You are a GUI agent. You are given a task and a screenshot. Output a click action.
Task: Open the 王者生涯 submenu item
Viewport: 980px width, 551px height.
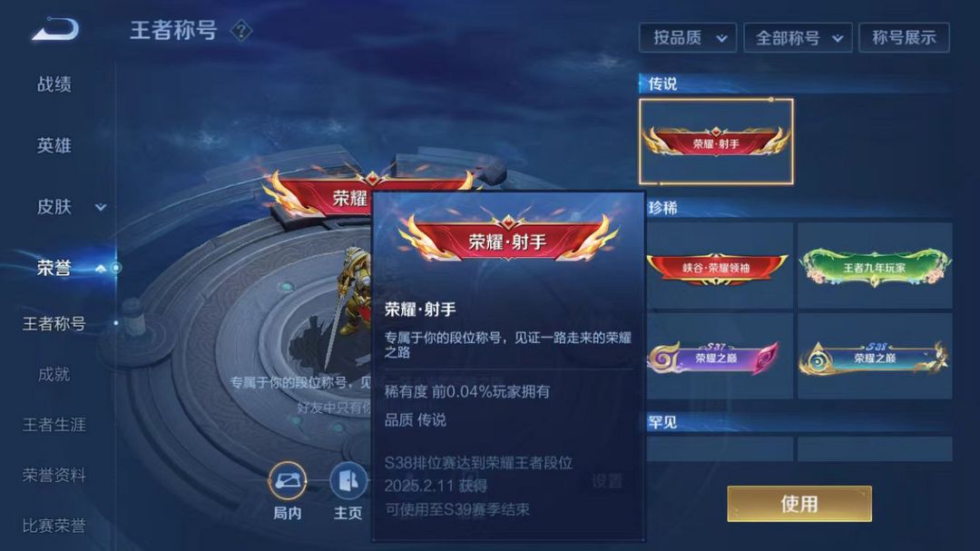point(54,425)
